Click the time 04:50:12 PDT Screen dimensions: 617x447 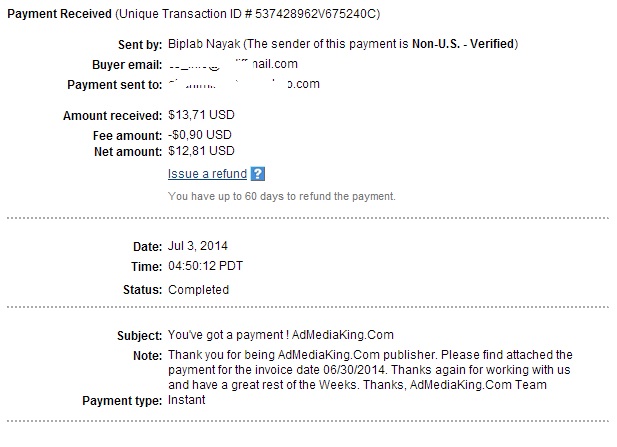coord(205,266)
